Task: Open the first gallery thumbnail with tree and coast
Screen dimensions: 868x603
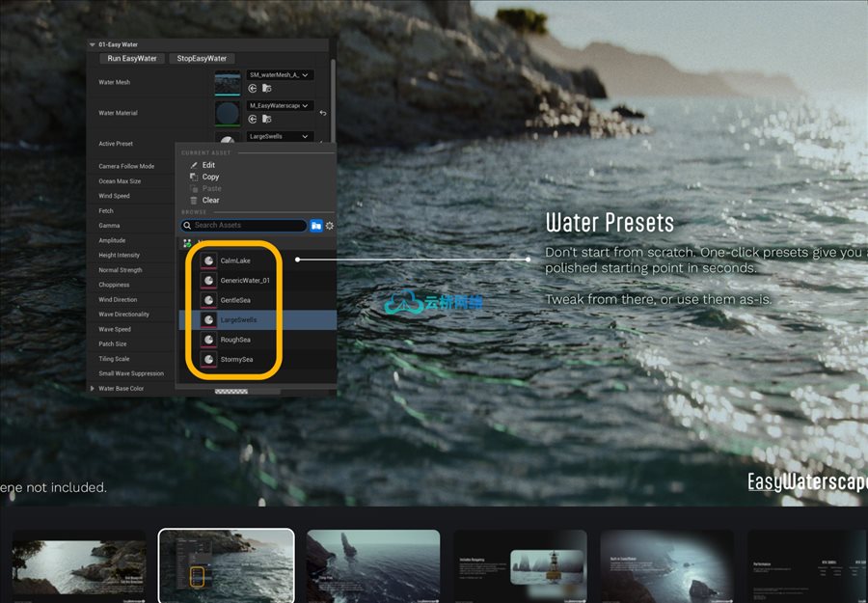Action: [79, 566]
